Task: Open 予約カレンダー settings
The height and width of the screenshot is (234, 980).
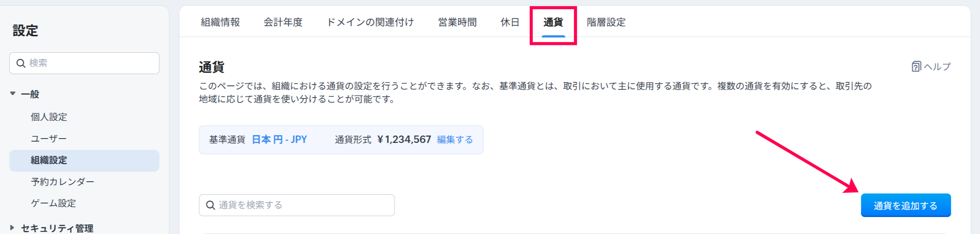Action: click(x=63, y=182)
